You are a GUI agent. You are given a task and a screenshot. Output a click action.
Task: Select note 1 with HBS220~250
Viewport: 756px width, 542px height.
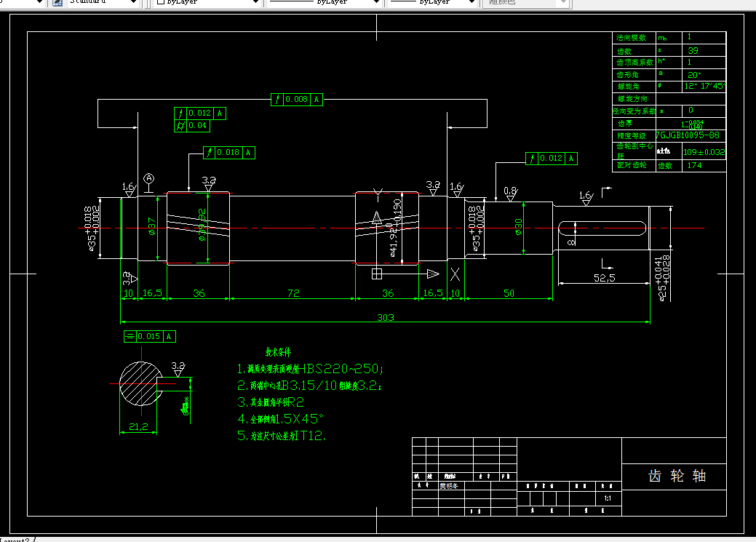coord(310,369)
